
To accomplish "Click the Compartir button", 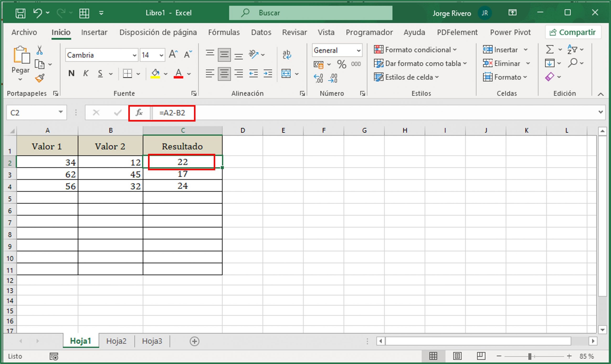I will (x=573, y=32).
